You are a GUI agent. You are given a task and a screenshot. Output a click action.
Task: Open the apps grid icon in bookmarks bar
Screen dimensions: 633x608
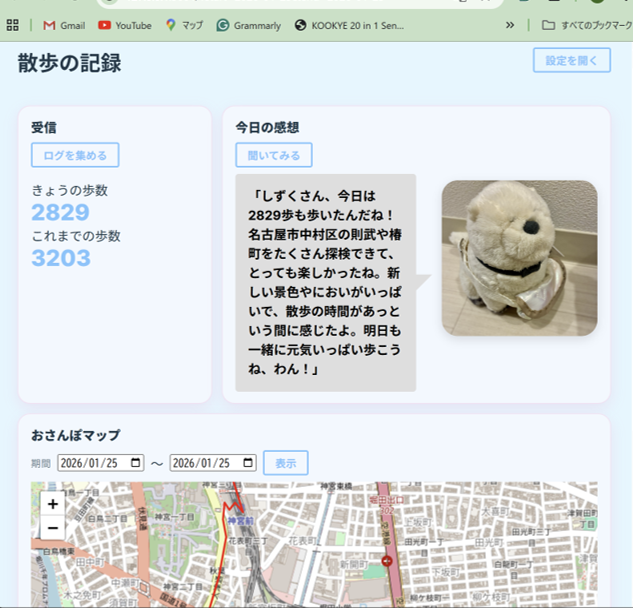[x=13, y=25]
